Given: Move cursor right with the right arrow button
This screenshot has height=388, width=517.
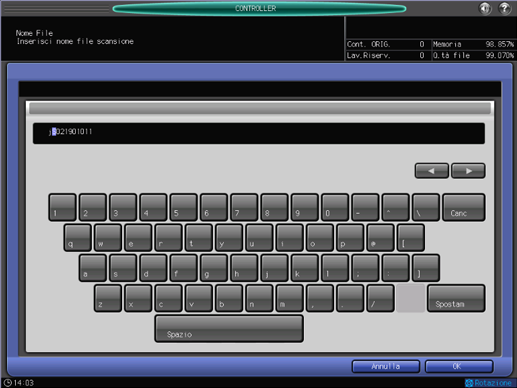Looking at the screenshot, I should (468, 171).
